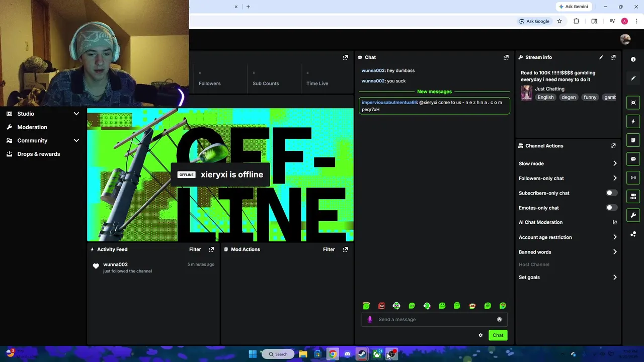Click the taskbar Search box
The height and width of the screenshot is (362, 644).
tap(278, 354)
